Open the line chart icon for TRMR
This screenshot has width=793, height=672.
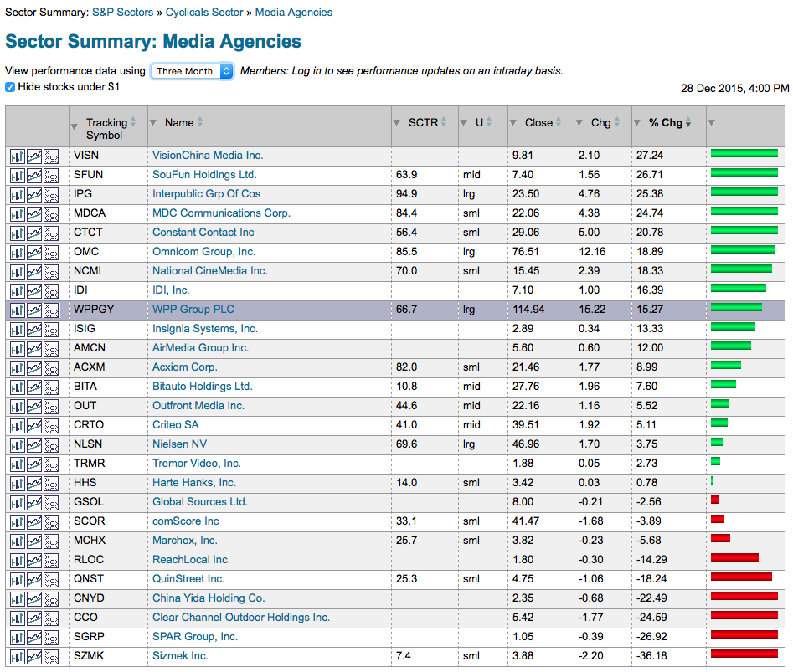pos(33,464)
